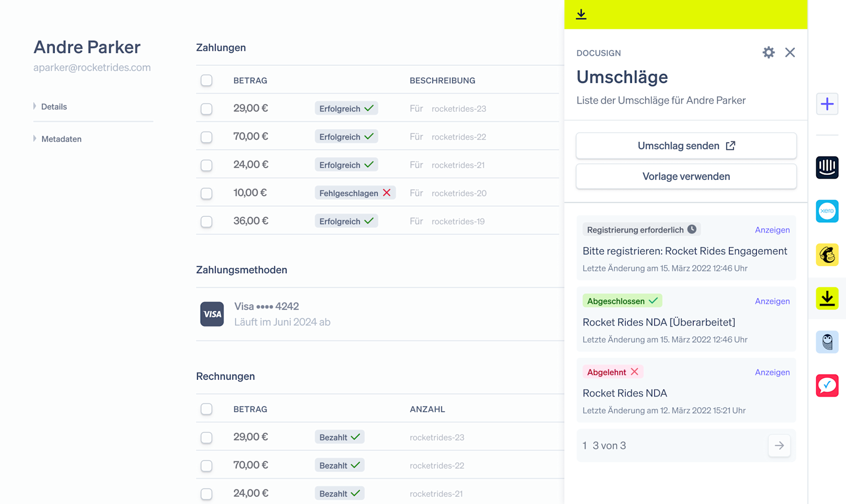Select all payments header checkbox
846x504 pixels.
point(206,80)
